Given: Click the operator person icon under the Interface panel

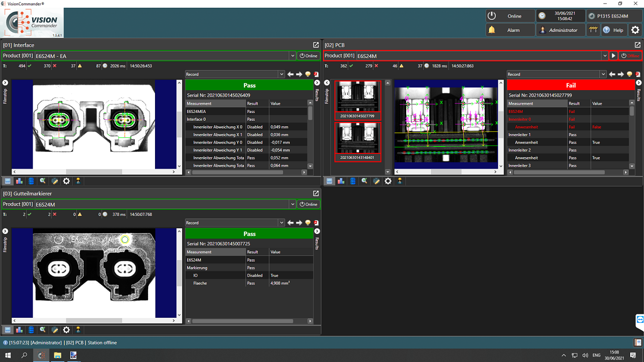Looking at the screenshot, I should [78, 181].
